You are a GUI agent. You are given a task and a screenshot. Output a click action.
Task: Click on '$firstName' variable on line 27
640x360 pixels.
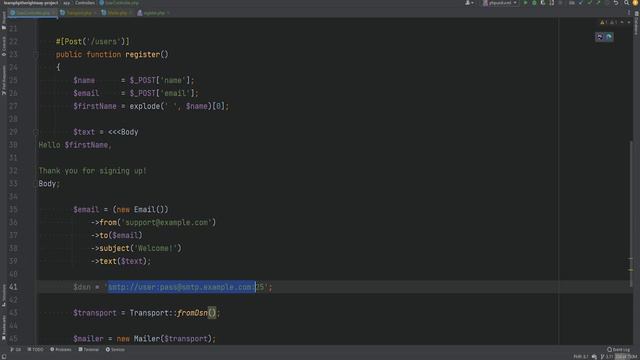click(x=95, y=106)
